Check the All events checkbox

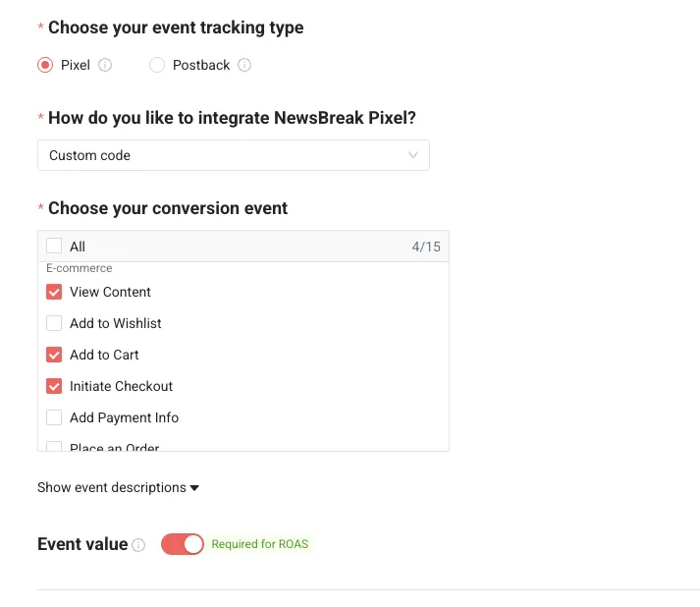point(54,247)
